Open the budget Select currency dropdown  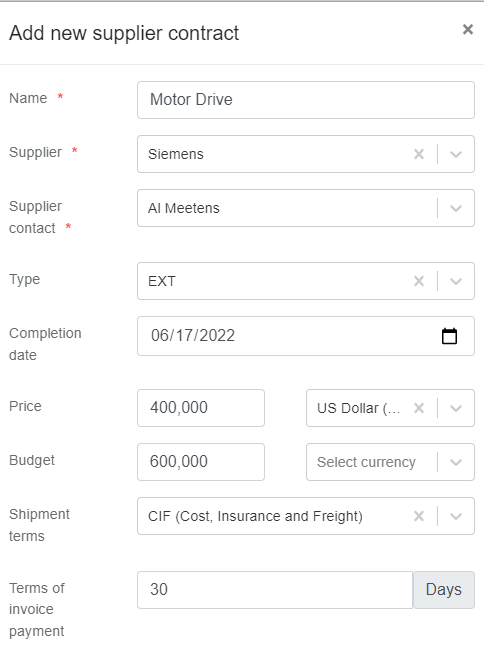tap(390, 462)
